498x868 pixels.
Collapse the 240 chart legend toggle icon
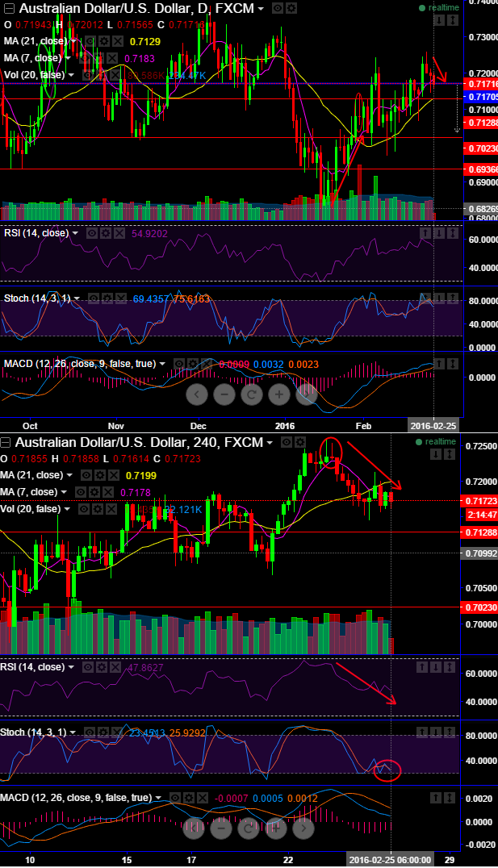tap(5, 442)
